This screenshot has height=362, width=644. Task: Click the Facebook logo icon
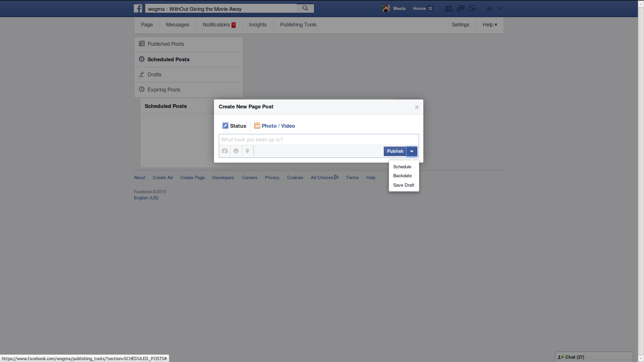[x=138, y=8]
